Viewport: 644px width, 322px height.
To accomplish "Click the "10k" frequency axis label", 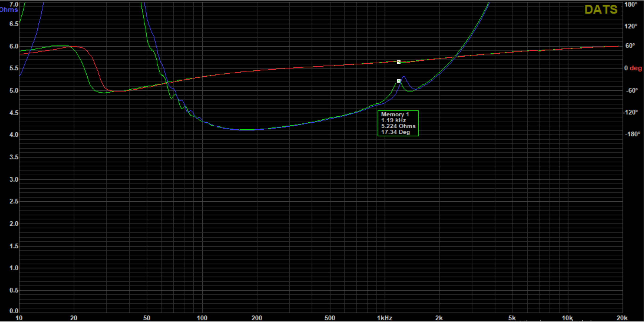I will click(567, 318).
